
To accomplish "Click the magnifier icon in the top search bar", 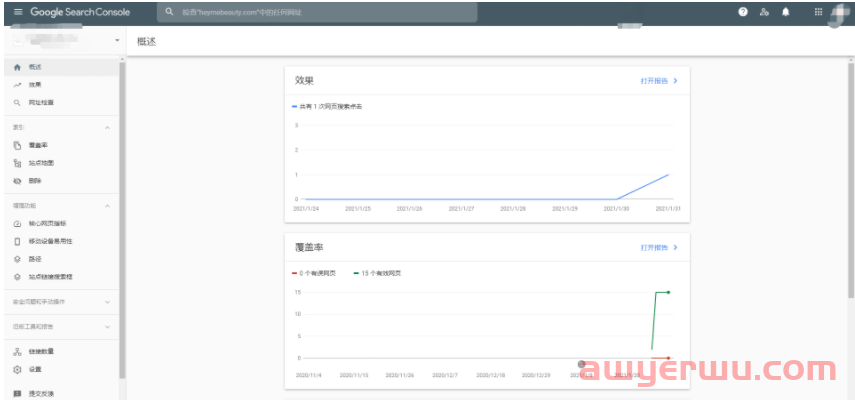I will 170,12.
